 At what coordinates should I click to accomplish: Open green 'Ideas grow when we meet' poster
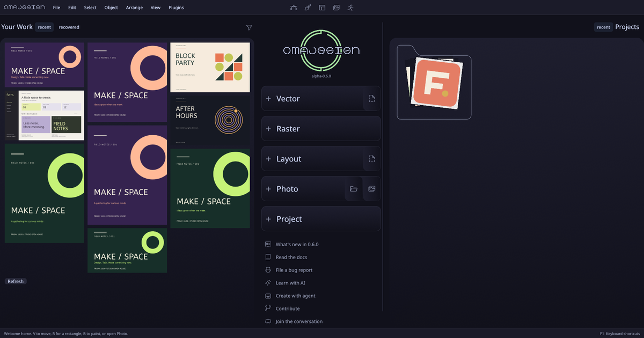tap(210, 188)
